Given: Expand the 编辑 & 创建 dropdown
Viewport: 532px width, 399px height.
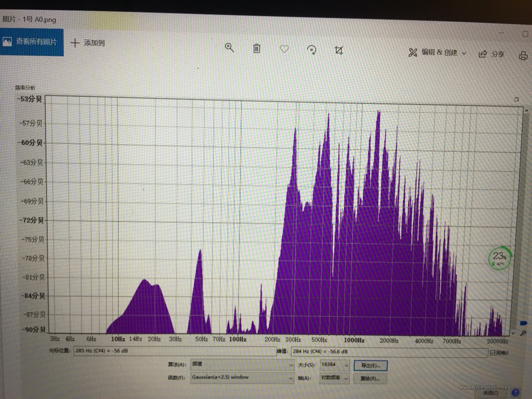Looking at the screenshot, I should 437,52.
